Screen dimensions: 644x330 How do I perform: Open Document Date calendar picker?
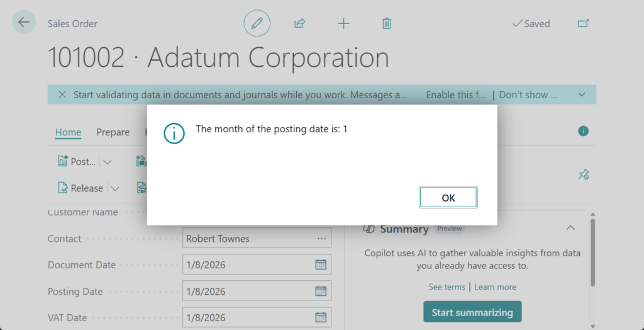(x=321, y=265)
